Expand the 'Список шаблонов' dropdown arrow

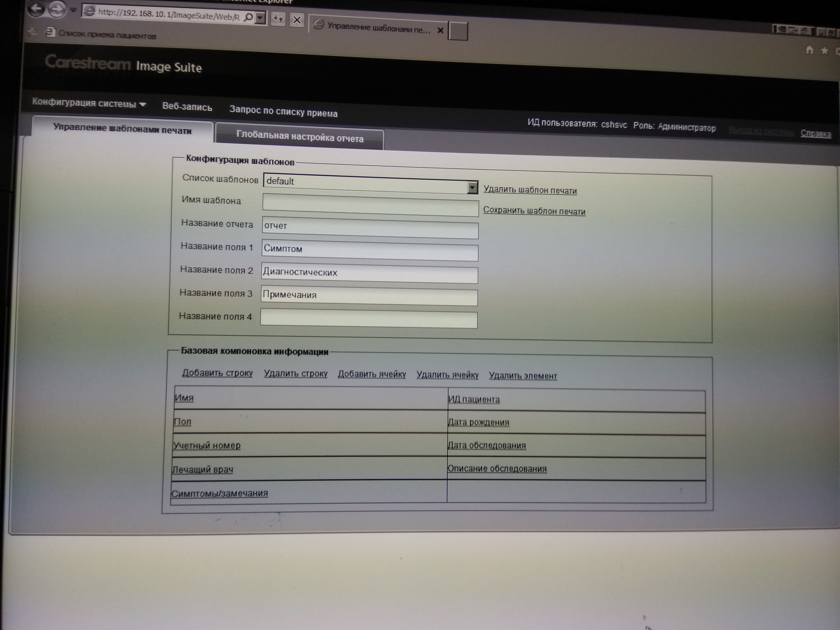(x=472, y=188)
